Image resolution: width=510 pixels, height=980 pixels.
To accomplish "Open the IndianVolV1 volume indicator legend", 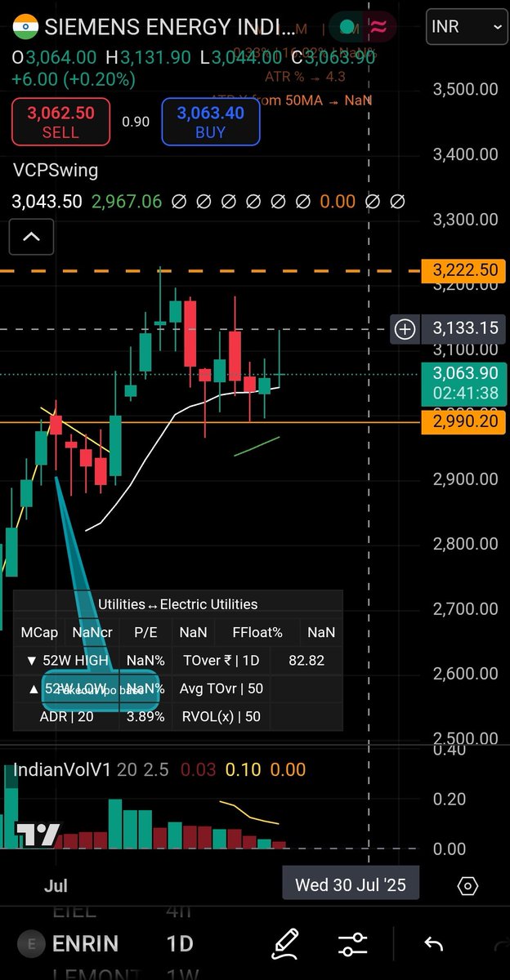I will point(63,769).
